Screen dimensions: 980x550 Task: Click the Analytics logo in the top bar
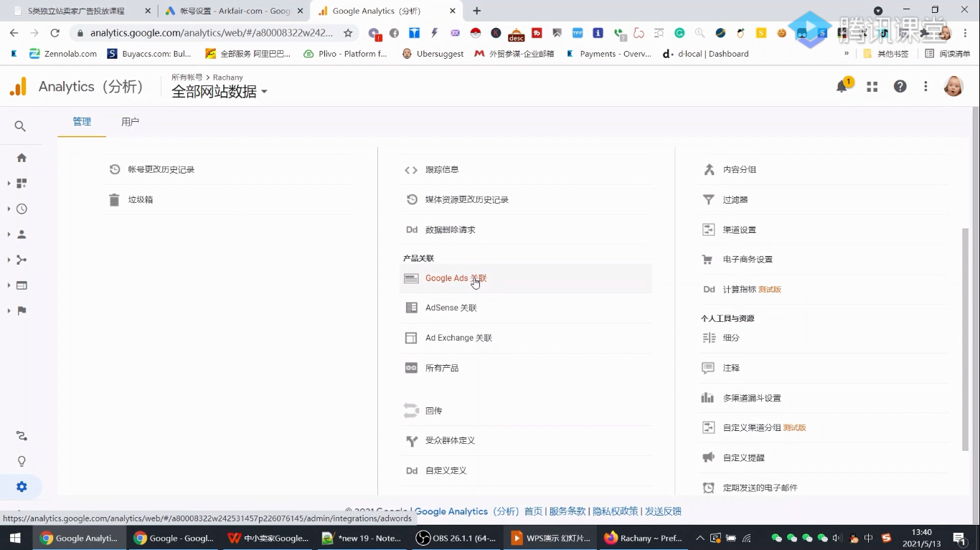point(17,86)
